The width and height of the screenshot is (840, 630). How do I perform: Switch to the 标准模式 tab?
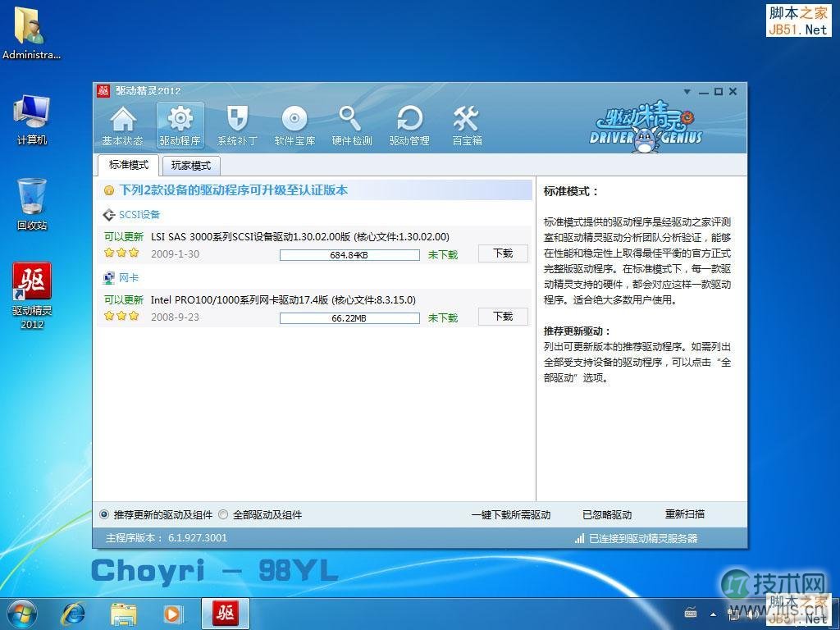[129, 165]
